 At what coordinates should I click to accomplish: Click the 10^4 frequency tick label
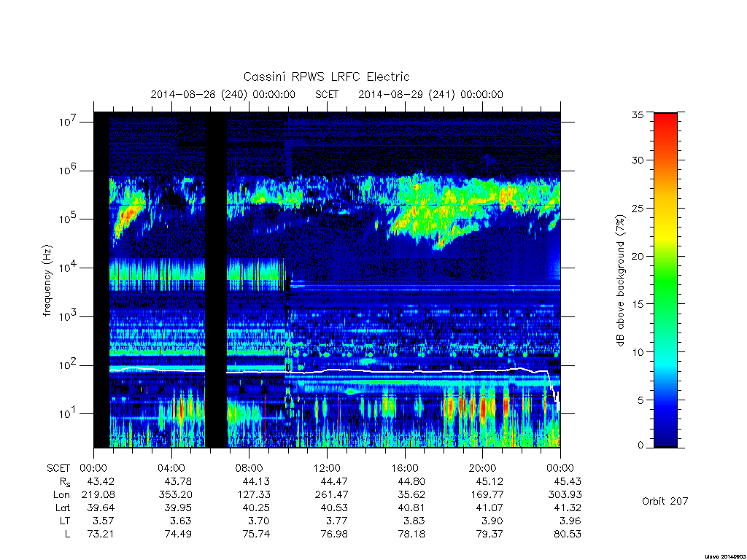coord(69,268)
